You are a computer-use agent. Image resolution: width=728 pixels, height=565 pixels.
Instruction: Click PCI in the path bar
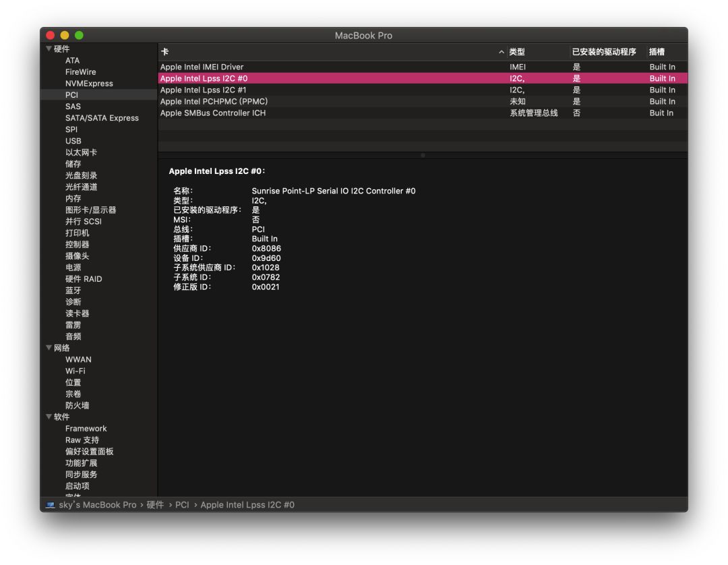182,504
